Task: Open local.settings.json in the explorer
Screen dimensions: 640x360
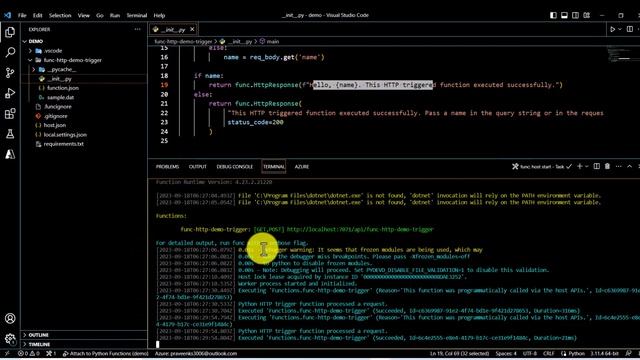Action: point(65,134)
